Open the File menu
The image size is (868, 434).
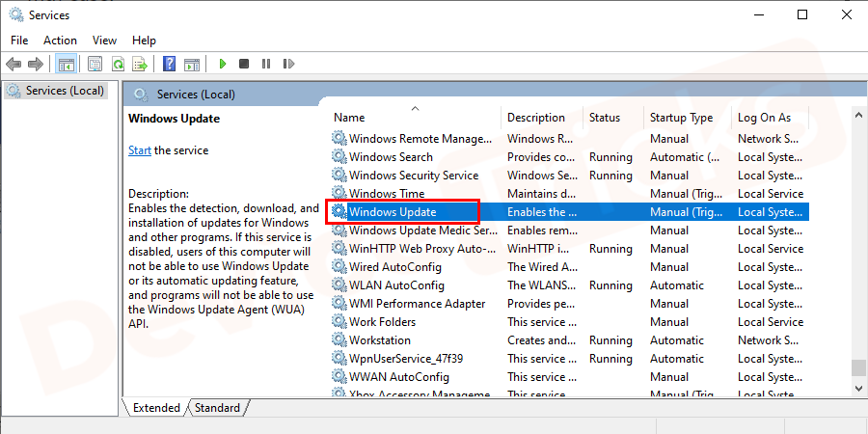click(19, 41)
